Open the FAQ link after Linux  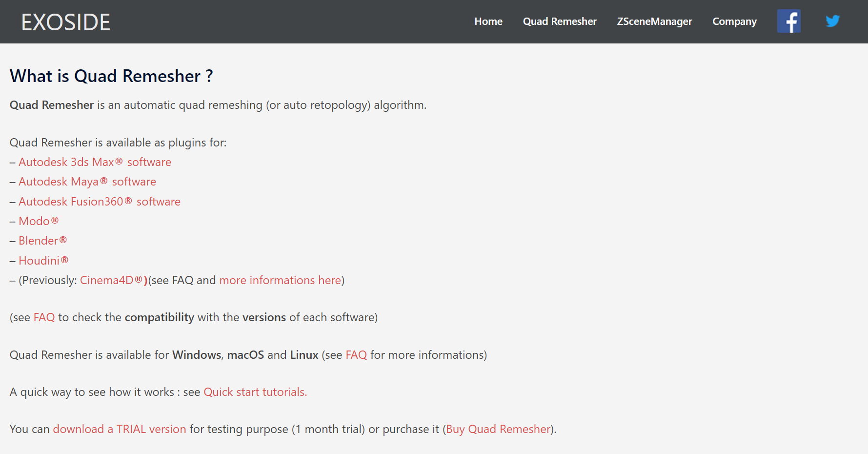pos(356,355)
